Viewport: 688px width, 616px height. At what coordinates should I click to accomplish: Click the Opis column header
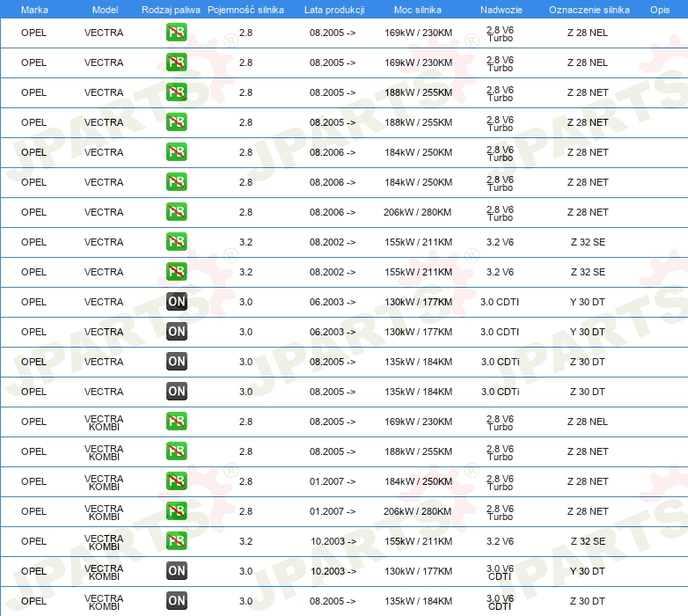[660, 10]
